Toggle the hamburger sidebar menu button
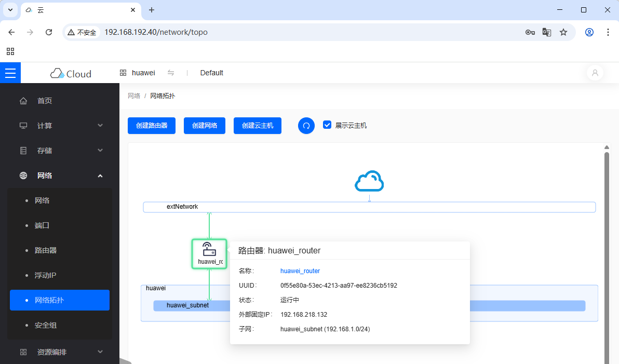The width and height of the screenshot is (619, 364). [10, 73]
